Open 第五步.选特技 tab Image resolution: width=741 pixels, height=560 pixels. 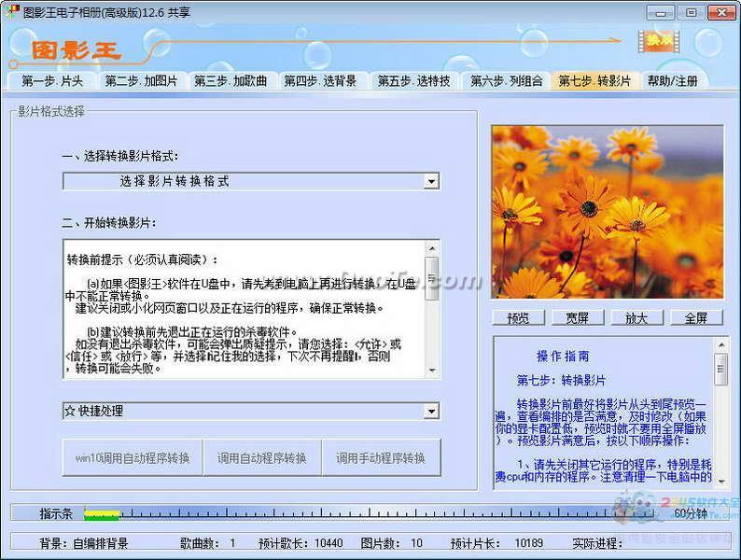[x=414, y=81]
